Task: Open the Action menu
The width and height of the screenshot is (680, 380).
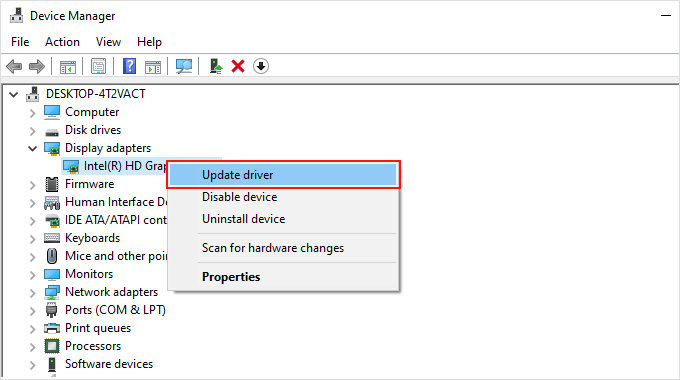Action: [62, 42]
